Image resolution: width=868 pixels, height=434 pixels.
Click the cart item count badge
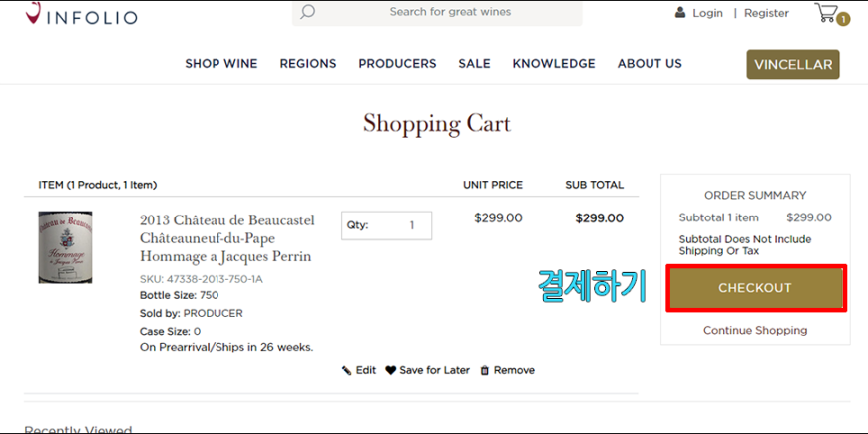pos(843,19)
